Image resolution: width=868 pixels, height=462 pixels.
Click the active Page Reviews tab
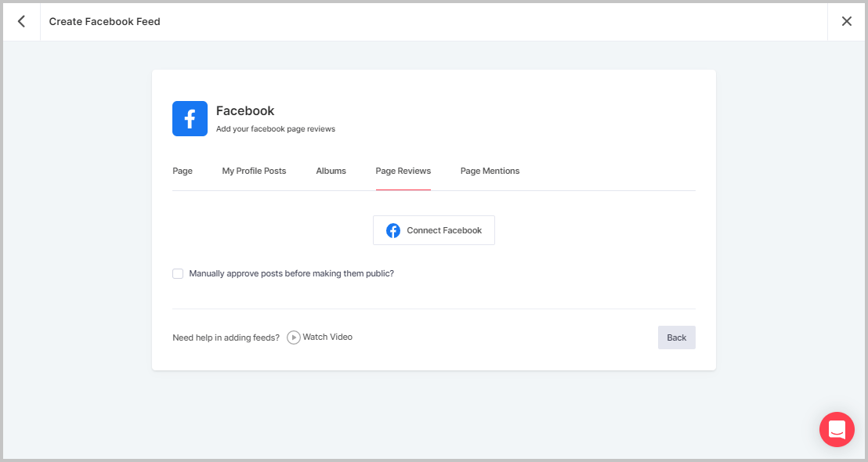pos(403,171)
